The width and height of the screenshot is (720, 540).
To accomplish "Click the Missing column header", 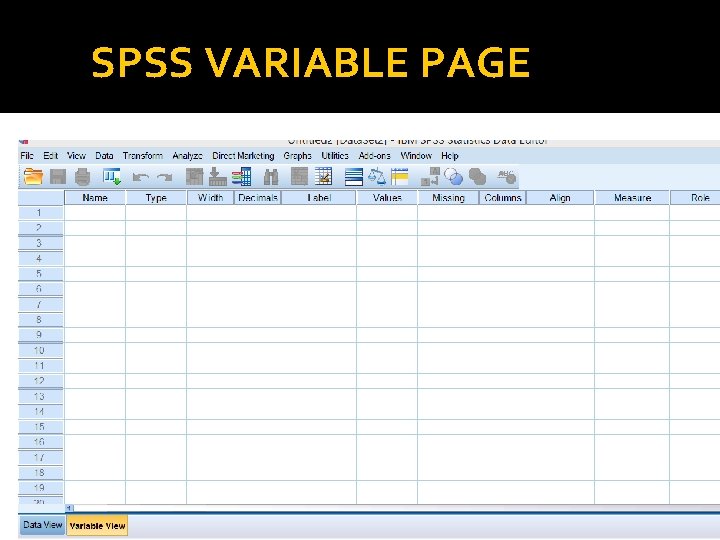I will (448, 198).
